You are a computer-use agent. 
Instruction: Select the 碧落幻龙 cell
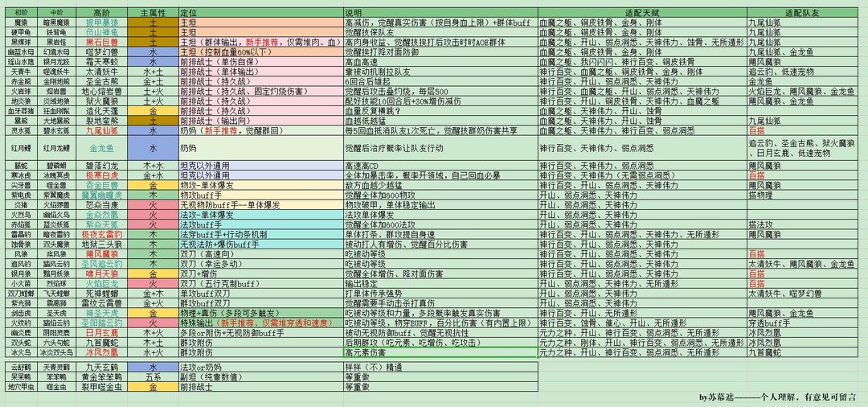click(x=101, y=166)
